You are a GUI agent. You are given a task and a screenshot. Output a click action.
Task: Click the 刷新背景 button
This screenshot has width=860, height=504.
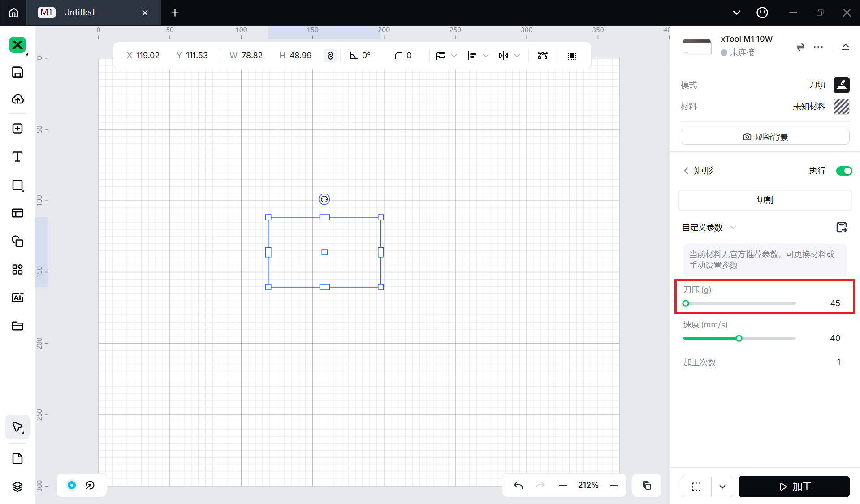click(x=765, y=137)
